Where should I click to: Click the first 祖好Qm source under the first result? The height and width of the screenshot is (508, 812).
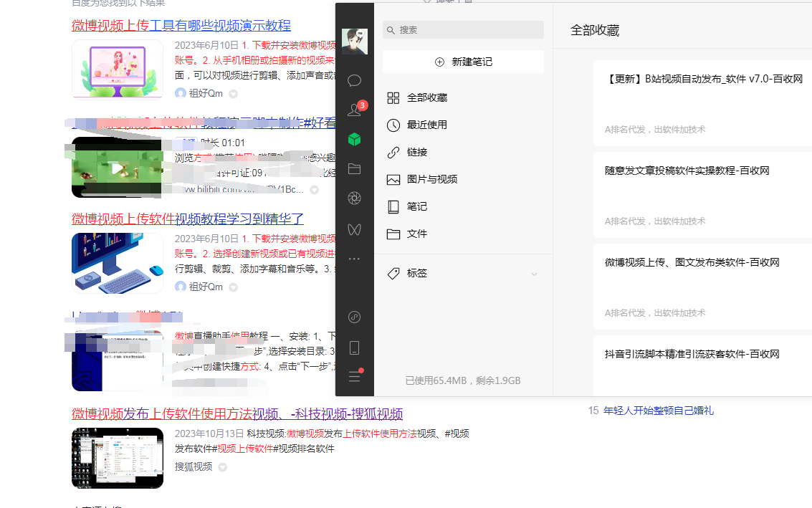[x=199, y=93]
